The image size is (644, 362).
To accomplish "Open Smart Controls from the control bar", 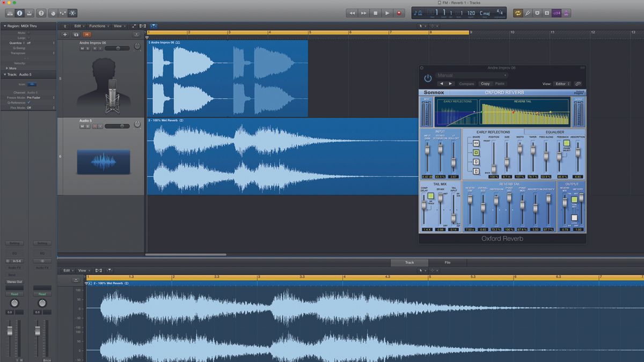I will click(x=53, y=13).
